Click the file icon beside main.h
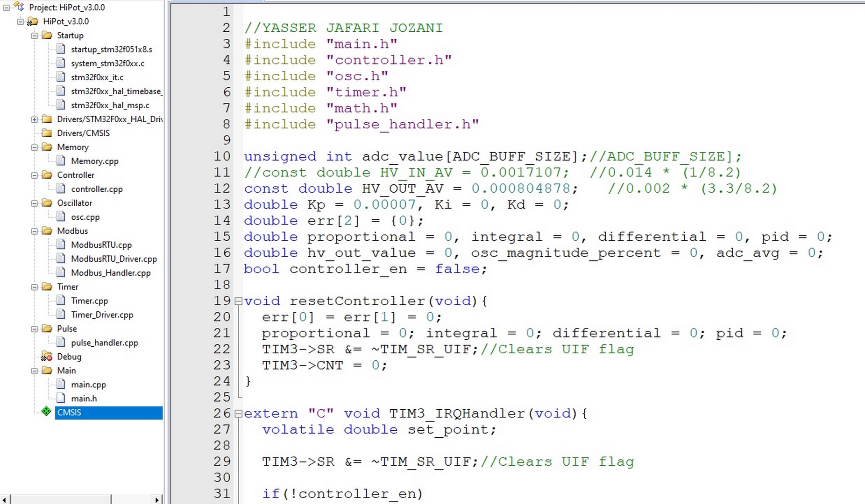 click(61, 398)
